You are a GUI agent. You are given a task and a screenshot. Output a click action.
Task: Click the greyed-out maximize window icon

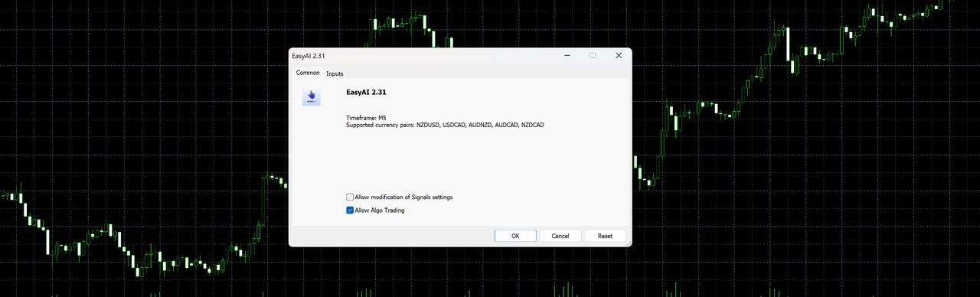point(593,56)
